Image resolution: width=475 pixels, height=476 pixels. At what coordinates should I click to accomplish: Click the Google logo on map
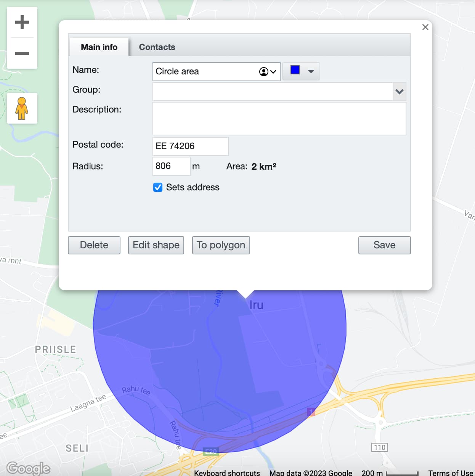click(x=28, y=468)
